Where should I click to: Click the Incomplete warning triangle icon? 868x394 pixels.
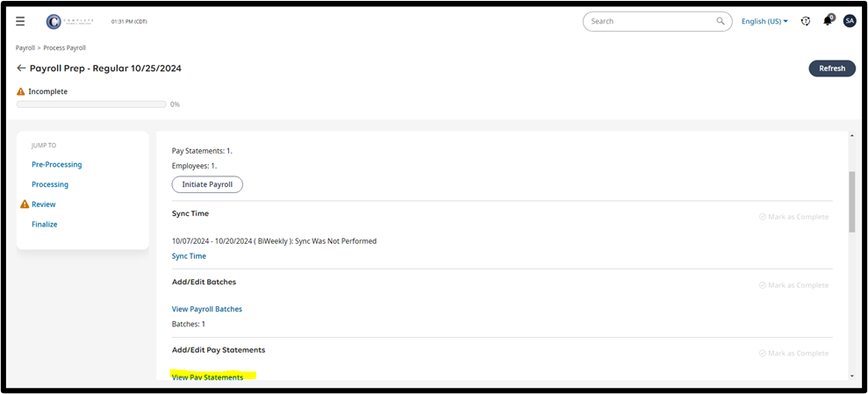click(20, 91)
